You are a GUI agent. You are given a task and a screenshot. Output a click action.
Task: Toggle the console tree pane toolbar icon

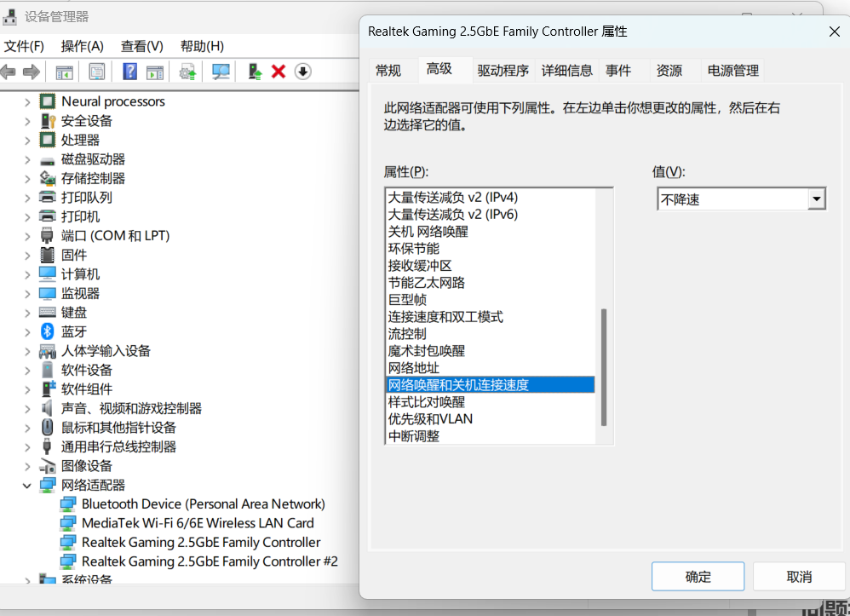click(x=64, y=72)
